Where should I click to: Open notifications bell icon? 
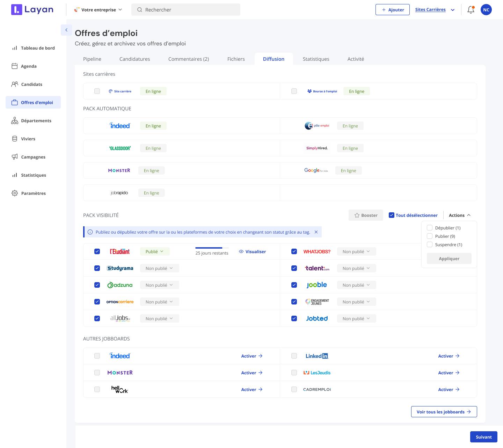point(471,10)
